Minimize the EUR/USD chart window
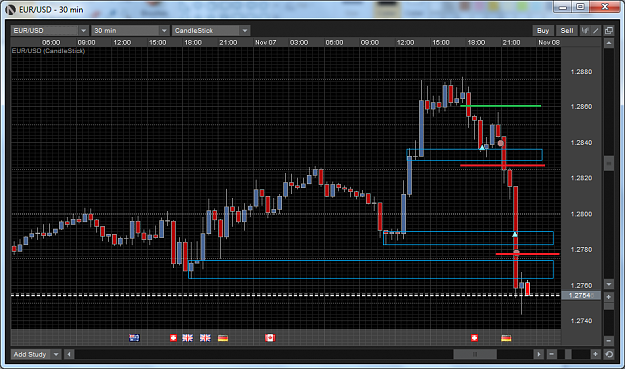Image resolution: width=625 pixels, height=369 pixels. pyautogui.click(x=562, y=7)
